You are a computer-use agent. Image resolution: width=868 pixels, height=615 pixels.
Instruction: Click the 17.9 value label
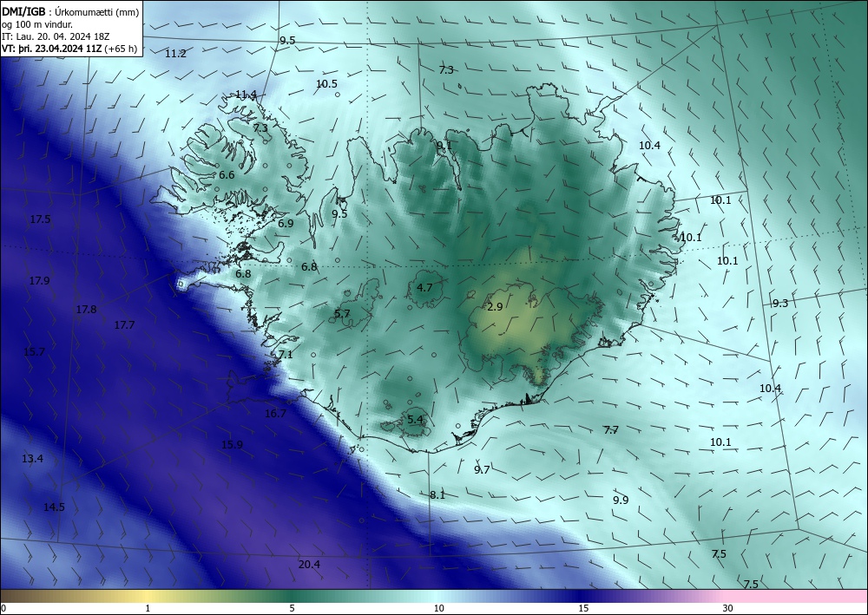click(39, 281)
